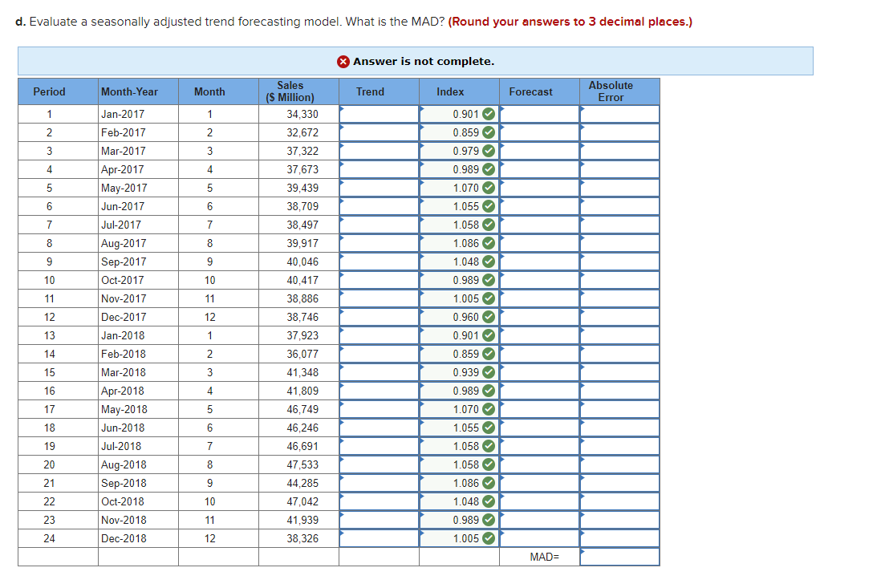Click green checkmark in the Dec-2017 index cell

[x=489, y=317]
